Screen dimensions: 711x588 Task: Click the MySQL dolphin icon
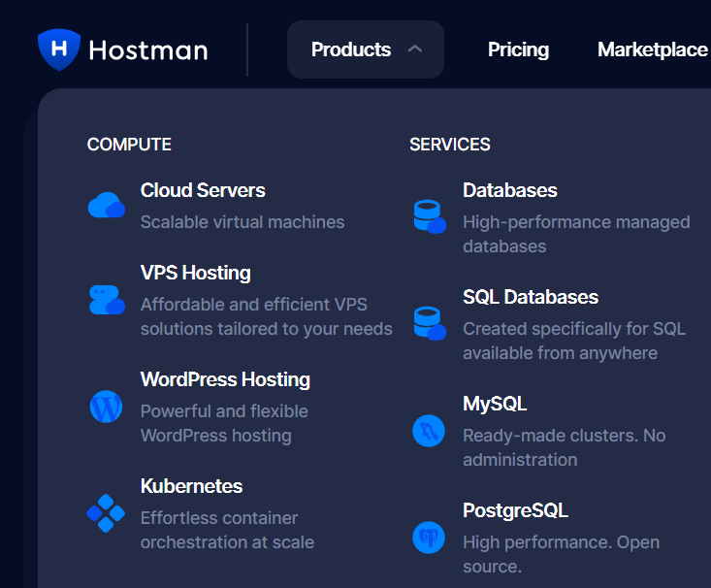click(x=429, y=431)
